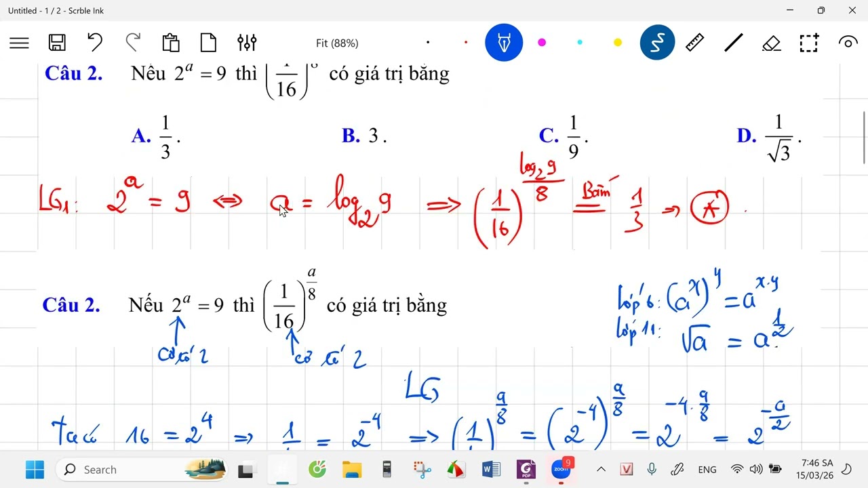Open the Scrble Ink hamburger menu
The height and width of the screenshot is (488, 868).
pyautogui.click(x=19, y=43)
